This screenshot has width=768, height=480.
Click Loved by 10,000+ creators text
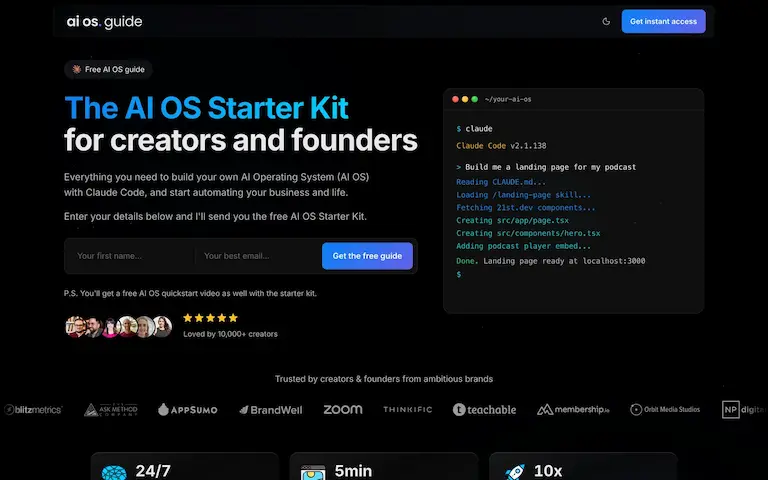[230, 334]
